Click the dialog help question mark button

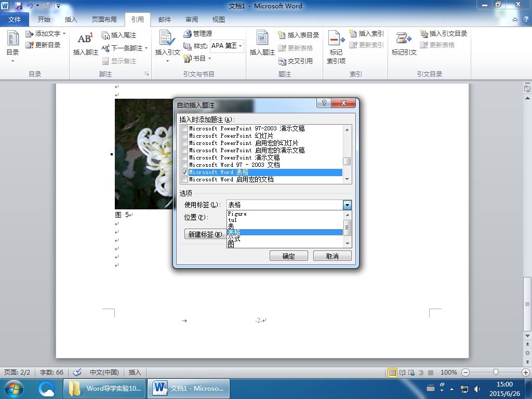pos(324,103)
